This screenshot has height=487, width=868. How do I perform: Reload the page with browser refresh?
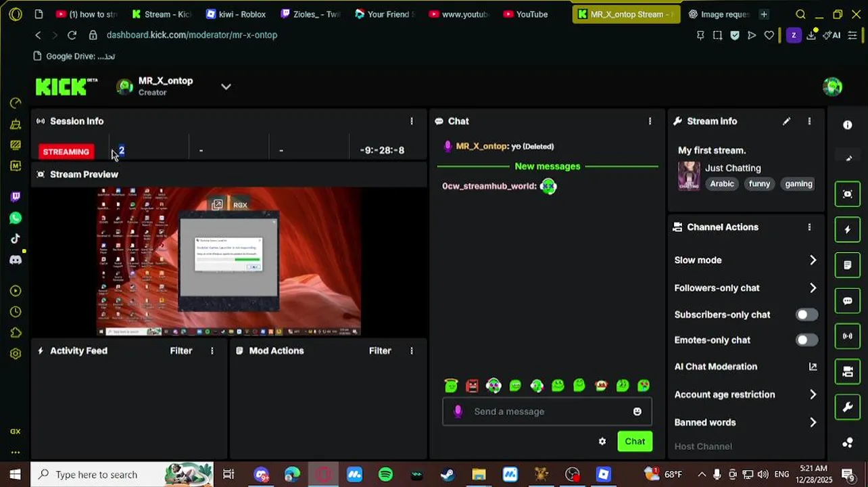(x=72, y=34)
